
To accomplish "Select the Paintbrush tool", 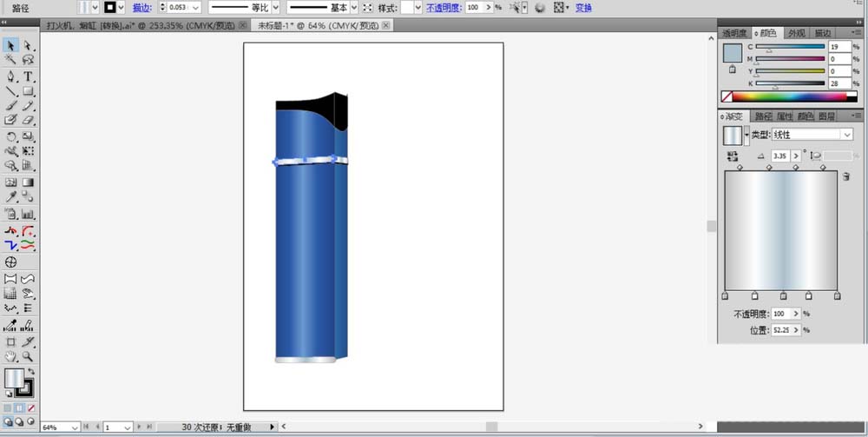I will pos(10,106).
